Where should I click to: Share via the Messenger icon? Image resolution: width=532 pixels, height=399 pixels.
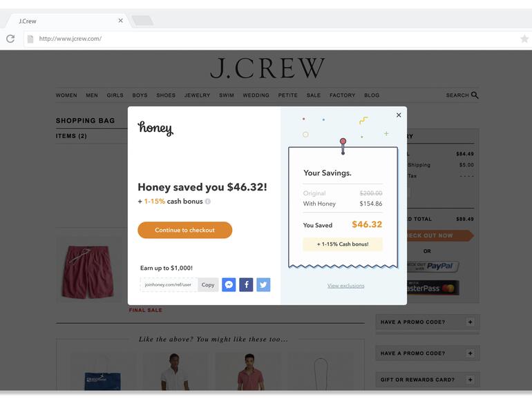coord(229,285)
